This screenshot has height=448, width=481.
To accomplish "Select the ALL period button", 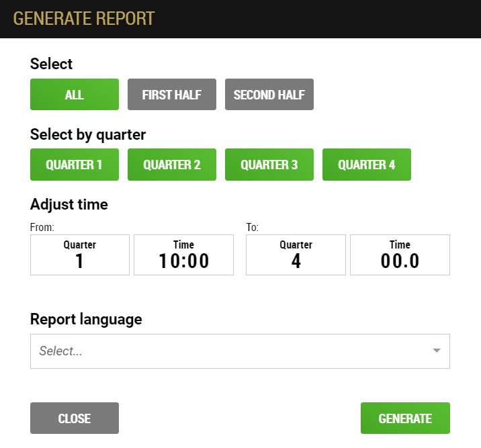I will [x=75, y=95].
